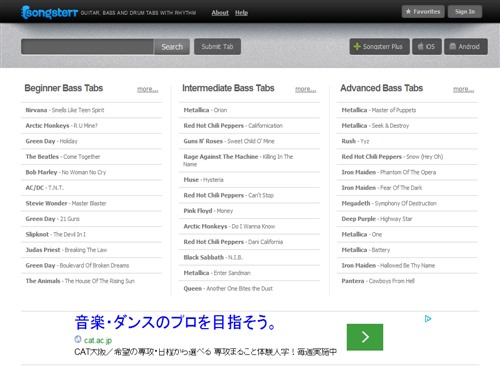The height and width of the screenshot is (375, 500).
Task: Open Megadeth - Symphony Of Destruction
Action: pyautogui.click(x=389, y=203)
